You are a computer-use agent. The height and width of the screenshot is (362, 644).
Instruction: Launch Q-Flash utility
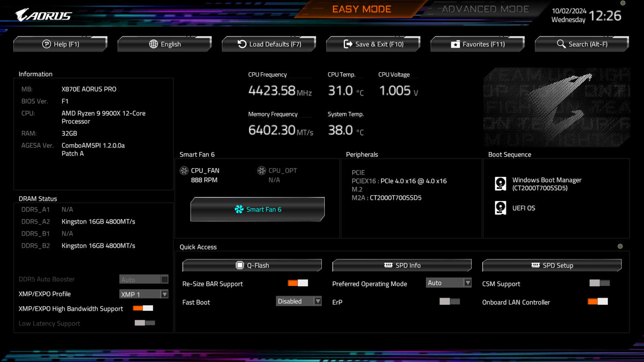click(x=252, y=265)
